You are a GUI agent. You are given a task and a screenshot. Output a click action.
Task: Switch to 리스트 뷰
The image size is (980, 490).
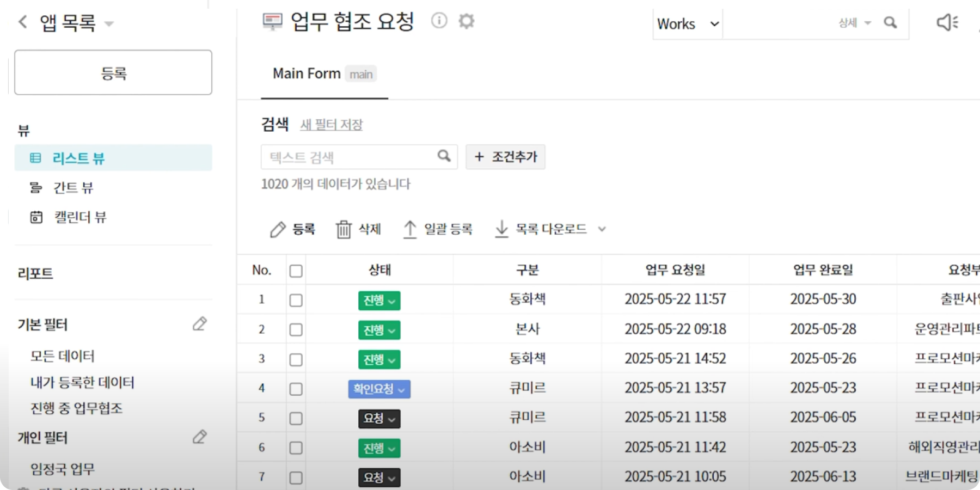(x=113, y=158)
